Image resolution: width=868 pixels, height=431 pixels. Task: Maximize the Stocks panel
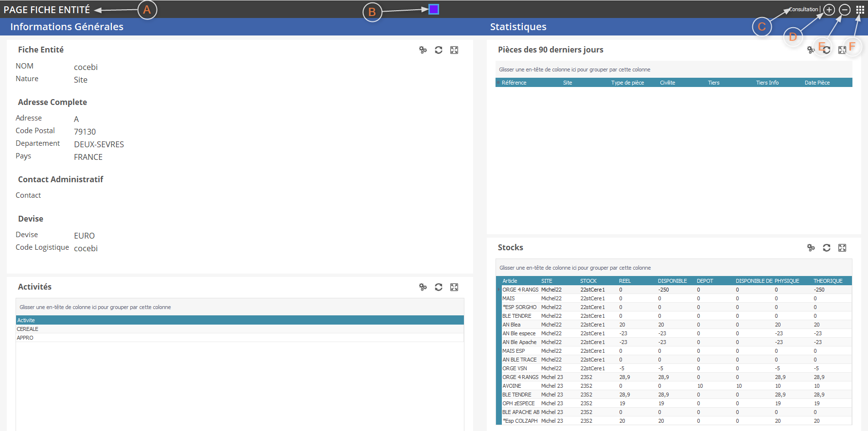[x=842, y=248]
